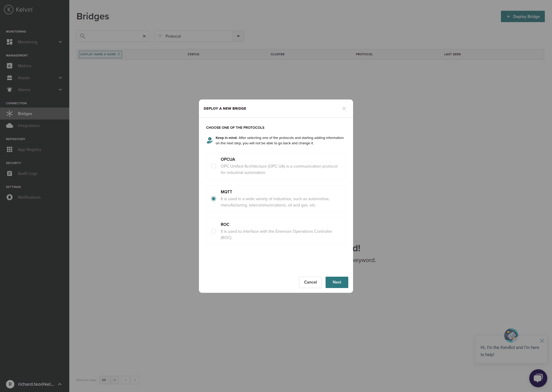Select the OPCUA protocol radio button
The height and width of the screenshot is (392, 552).
214,166
